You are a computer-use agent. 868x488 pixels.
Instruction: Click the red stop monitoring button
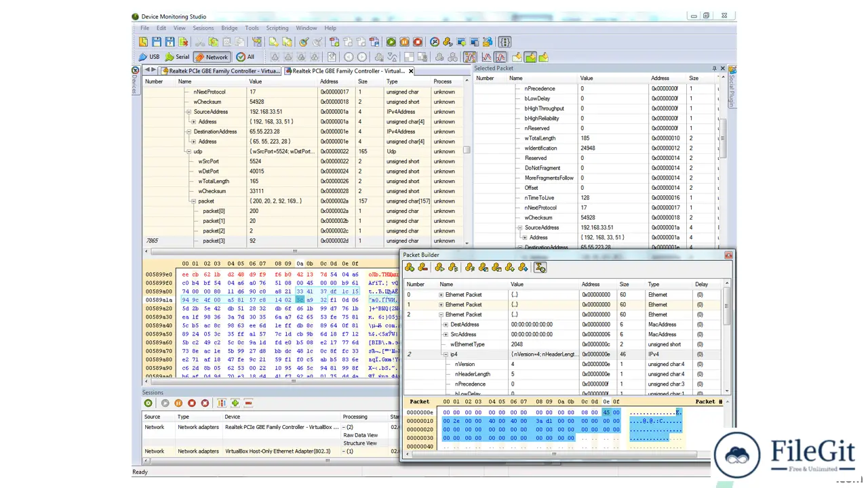coord(418,42)
